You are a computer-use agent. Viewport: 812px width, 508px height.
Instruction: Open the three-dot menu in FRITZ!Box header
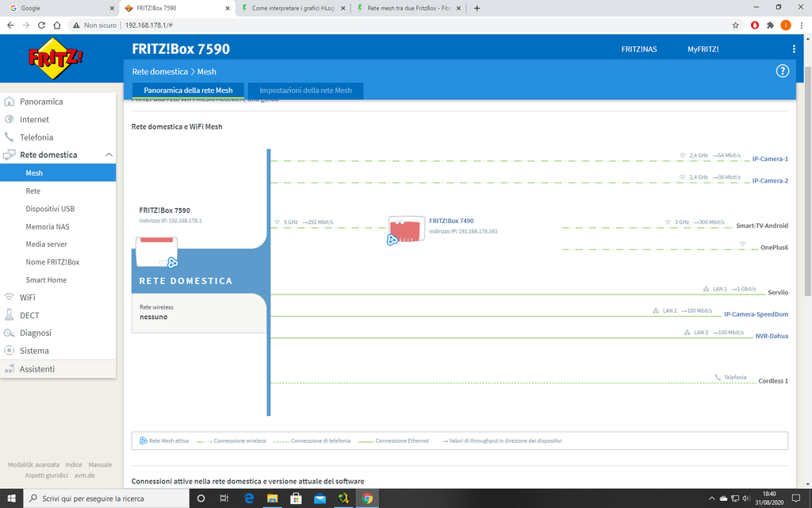793,49
